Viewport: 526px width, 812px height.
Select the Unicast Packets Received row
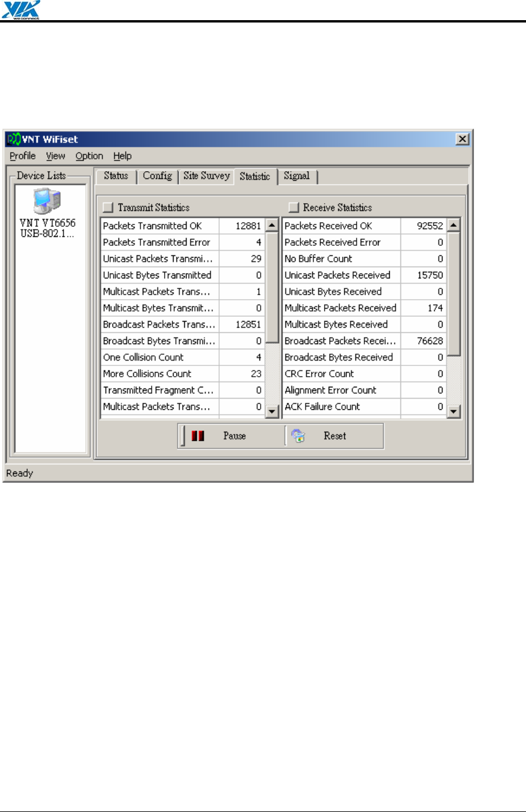(365, 275)
